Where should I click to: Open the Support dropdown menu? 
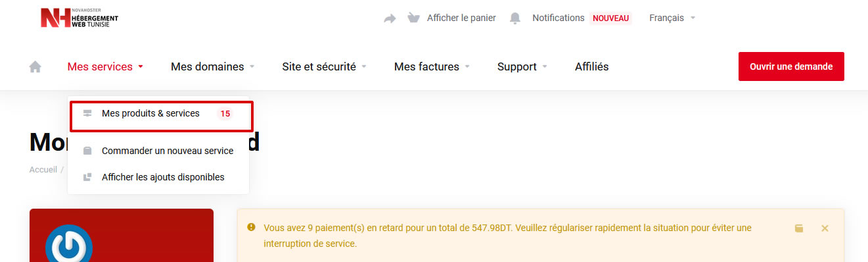coord(522,66)
